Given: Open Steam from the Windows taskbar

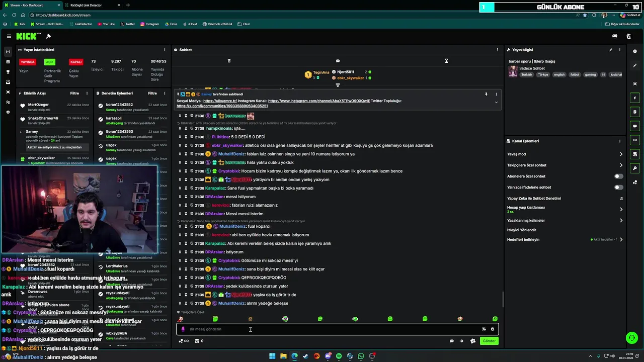Looking at the screenshot, I should coord(305,356).
